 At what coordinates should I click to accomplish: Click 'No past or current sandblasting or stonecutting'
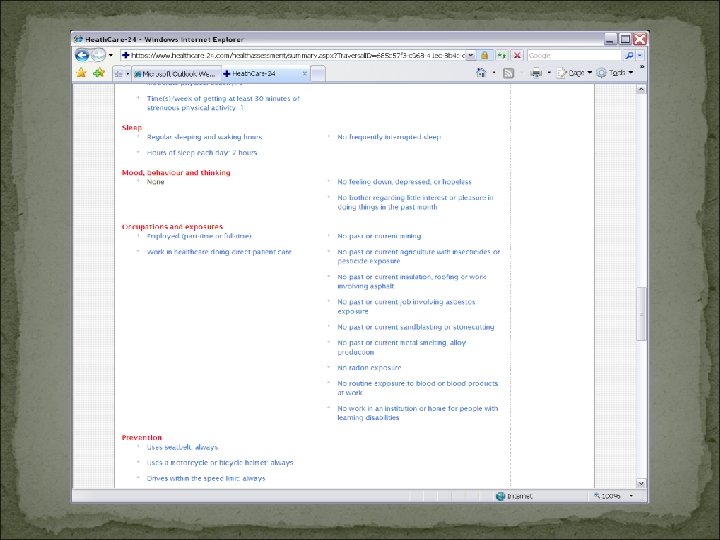[x=416, y=327]
